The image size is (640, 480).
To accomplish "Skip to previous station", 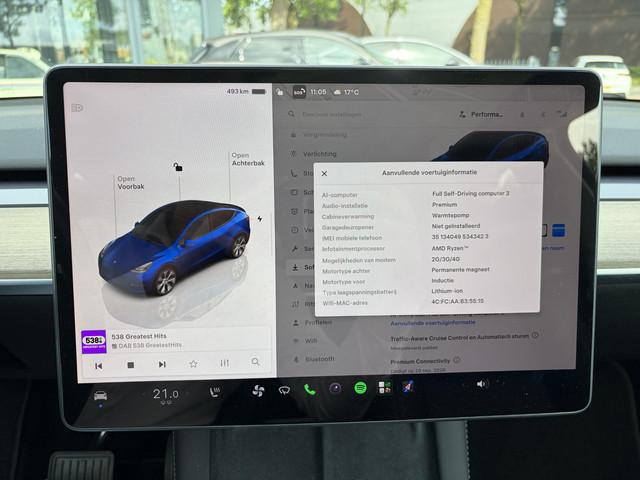I will [99, 366].
